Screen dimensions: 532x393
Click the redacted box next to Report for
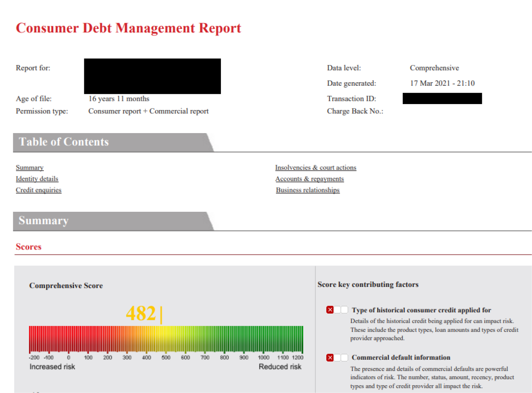pos(152,76)
